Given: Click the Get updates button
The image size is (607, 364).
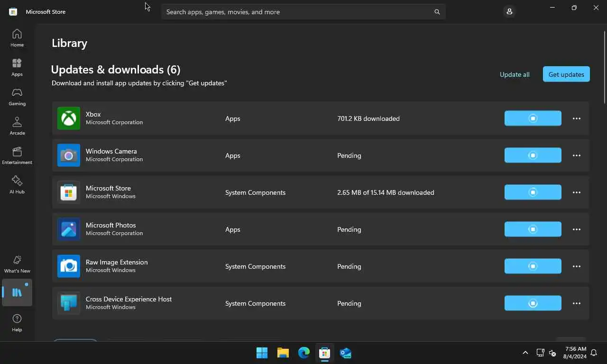Looking at the screenshot, I should pyautogui.click(x=566, y=74).
